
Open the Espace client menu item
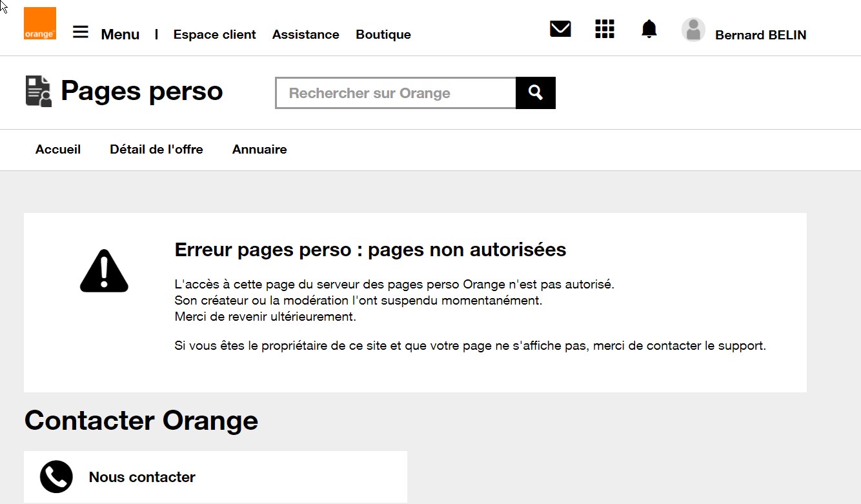click(x=214, y=34)
